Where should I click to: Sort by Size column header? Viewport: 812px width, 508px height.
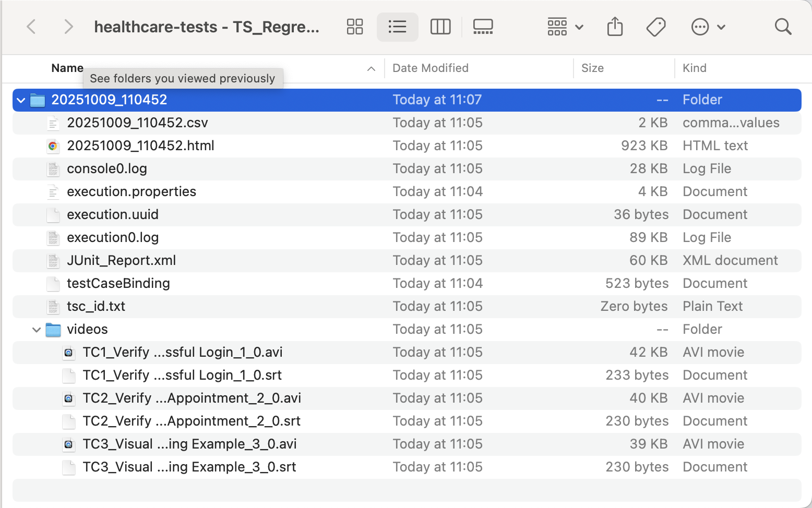click(x=592, y=68)
